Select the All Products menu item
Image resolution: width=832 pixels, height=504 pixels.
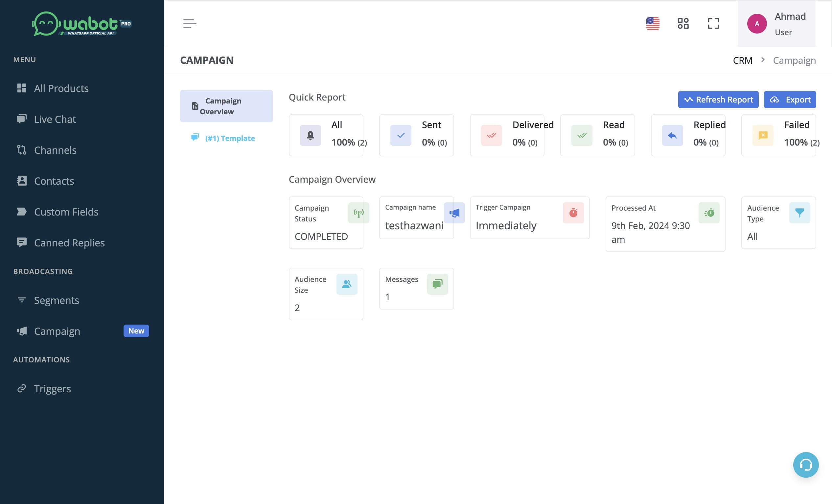61,88
